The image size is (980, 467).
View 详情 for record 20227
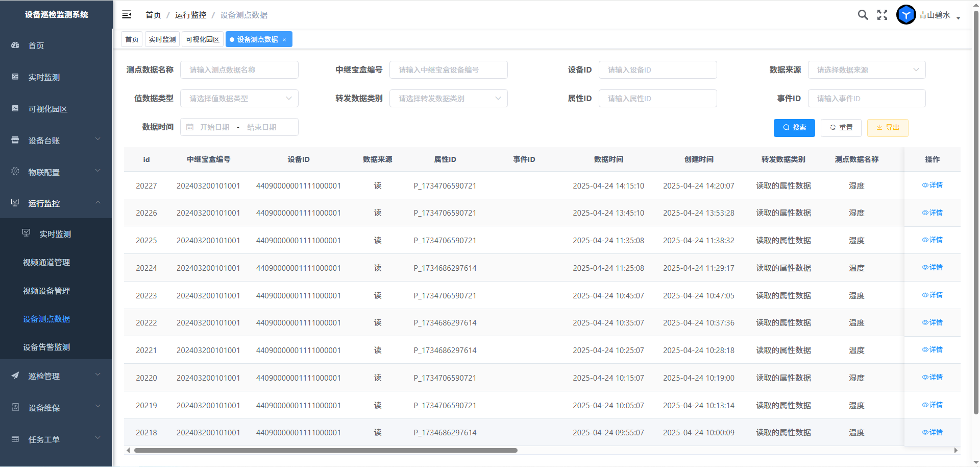[x=932, y=185]
